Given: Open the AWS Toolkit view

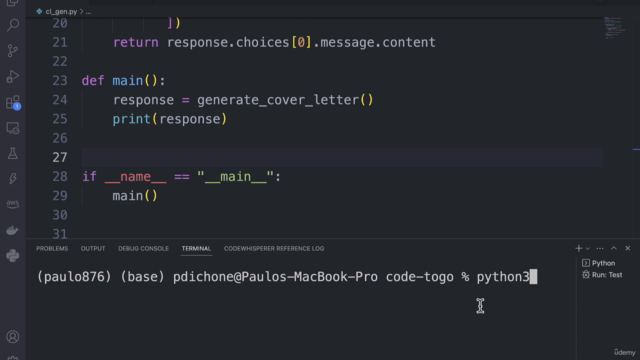Looking at the screenshot, I should coord(13,204).
